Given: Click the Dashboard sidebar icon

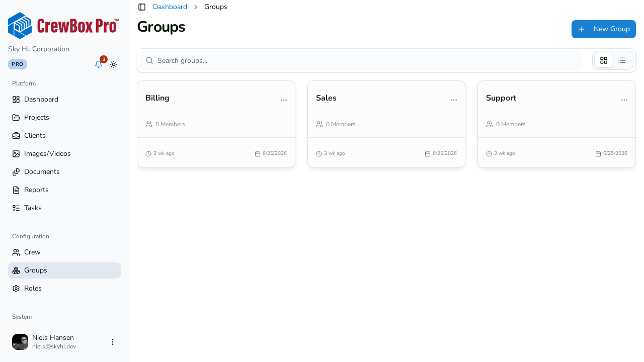Looking at the screenshot, I should (16, 100).
